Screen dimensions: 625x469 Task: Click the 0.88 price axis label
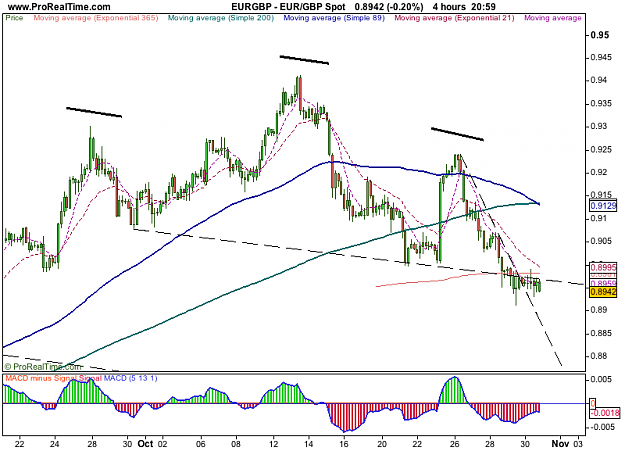[x=598, y=356]
